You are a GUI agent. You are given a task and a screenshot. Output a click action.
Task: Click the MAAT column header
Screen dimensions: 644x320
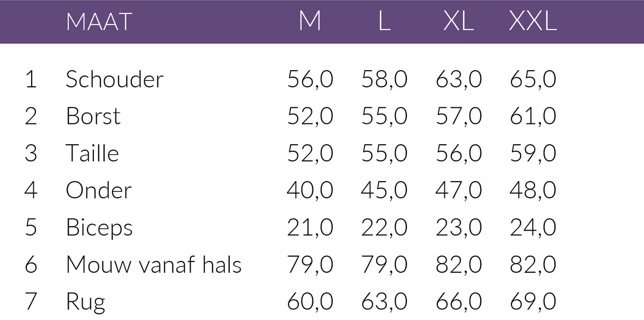[99, 22]
